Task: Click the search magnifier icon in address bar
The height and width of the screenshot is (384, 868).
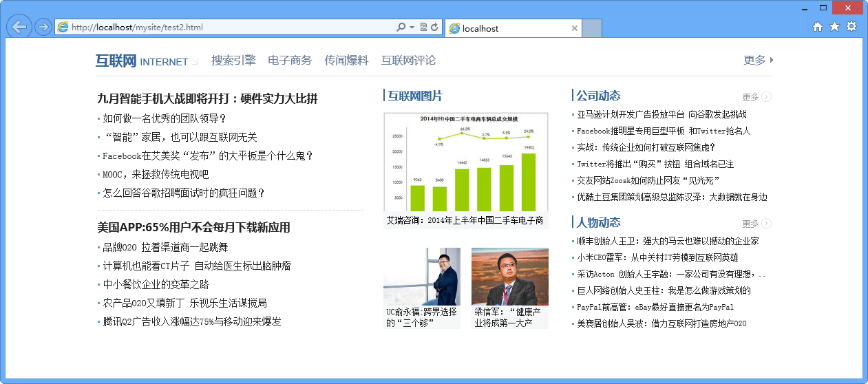Action: tap(401, 28)
